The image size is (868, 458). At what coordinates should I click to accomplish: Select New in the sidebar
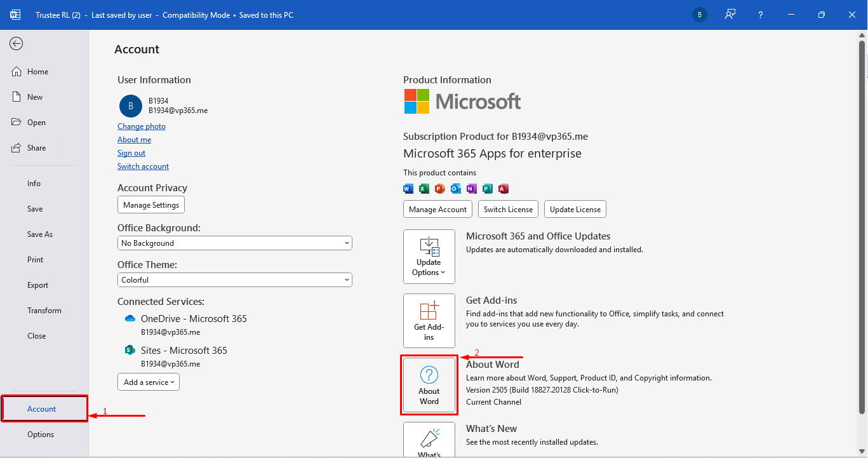(x=44, y=97)
